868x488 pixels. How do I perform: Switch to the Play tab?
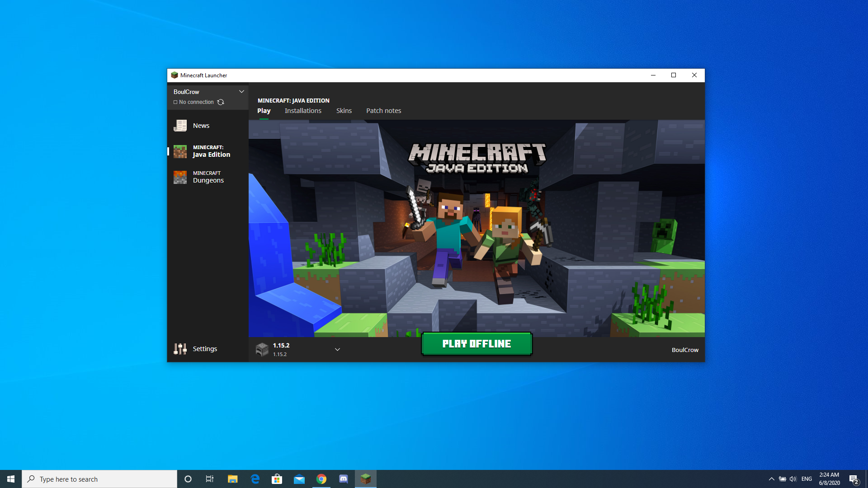point(264,111)
